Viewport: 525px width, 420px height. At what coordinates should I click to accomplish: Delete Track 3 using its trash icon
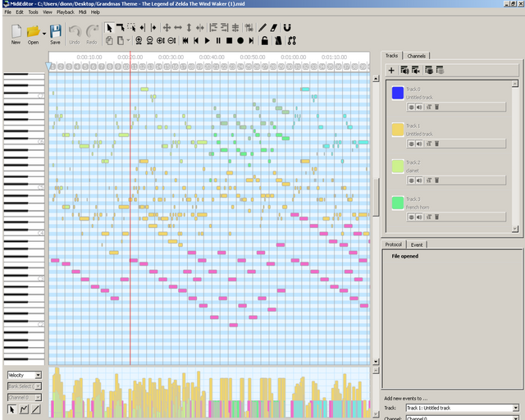coord(437,217)
